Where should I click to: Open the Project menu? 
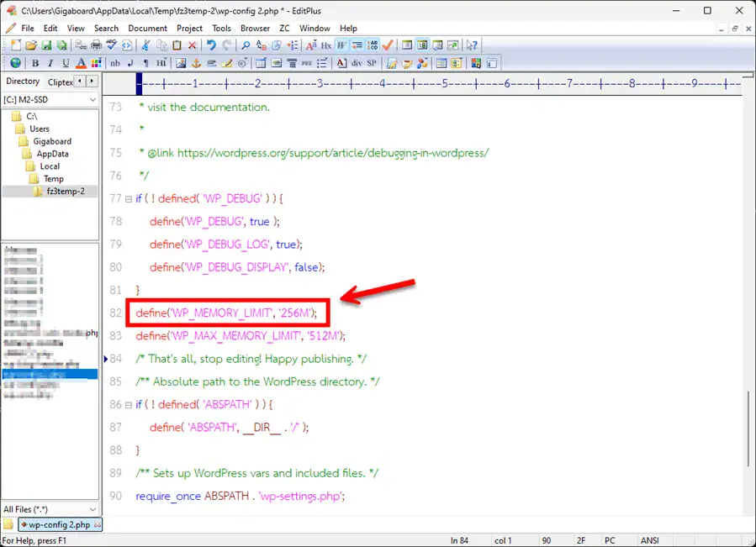pyautogui.click(x=189, y=29)
